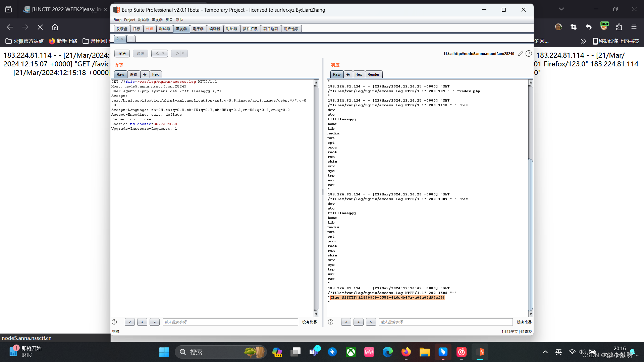
Task: Expand history back dropdown arrow
Action: coord(163,54)
